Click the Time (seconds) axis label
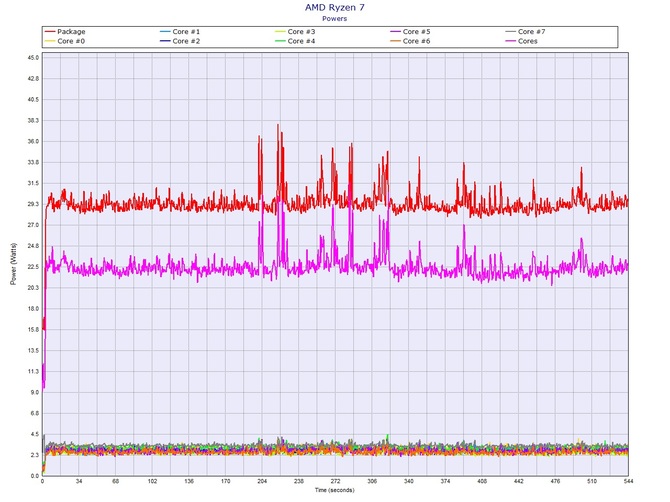 click(x=335, y=490)
